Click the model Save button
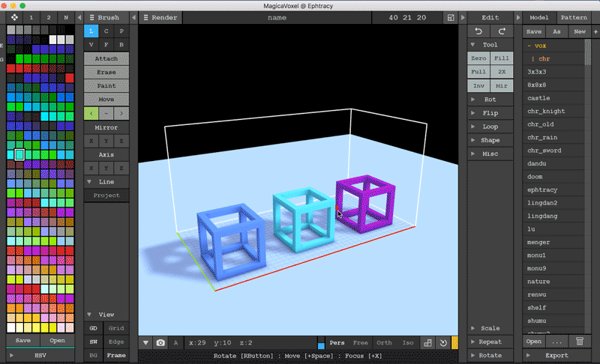This screenshot has width=600, height=364. 534,31
